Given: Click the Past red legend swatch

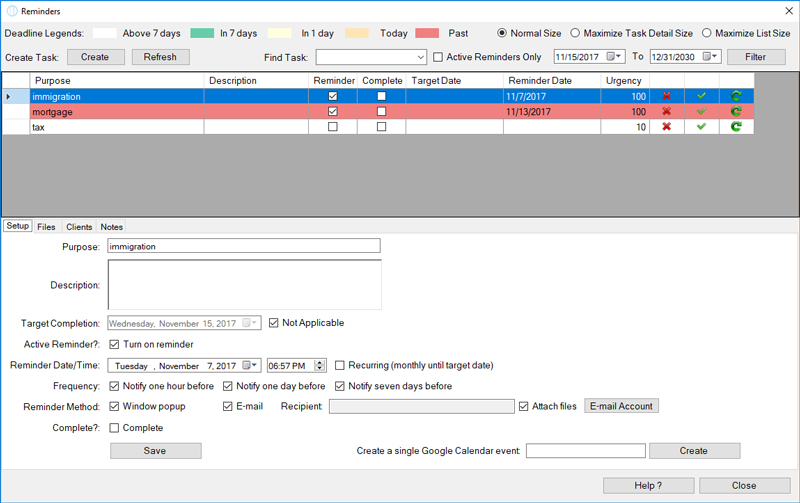Looking at the screenshot, I should coord(427,33).
